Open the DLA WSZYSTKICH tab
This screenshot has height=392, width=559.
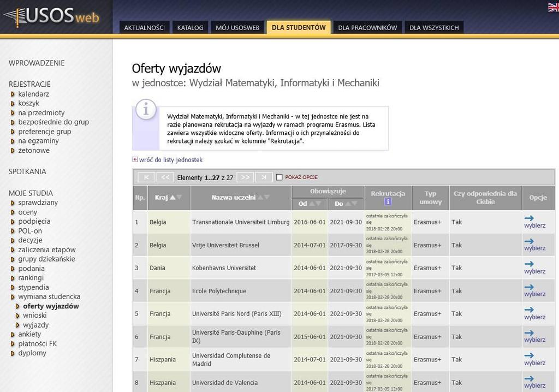434,27
